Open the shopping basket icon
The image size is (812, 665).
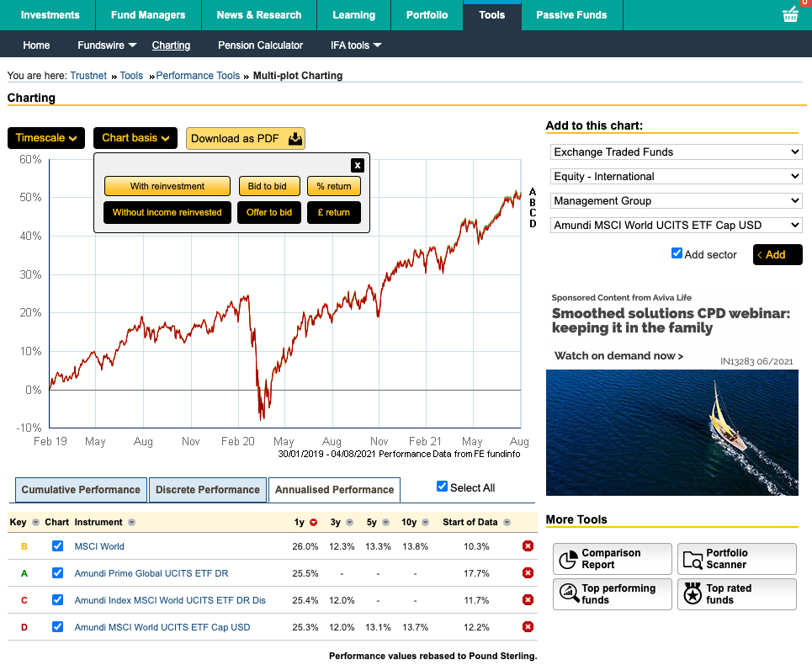point(790,14)
